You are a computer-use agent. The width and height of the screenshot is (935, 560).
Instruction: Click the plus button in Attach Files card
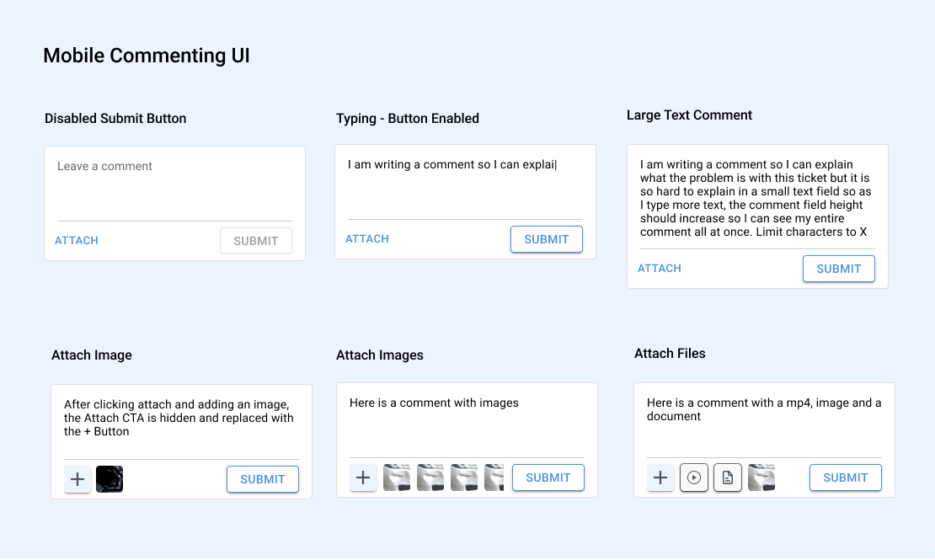660,477
